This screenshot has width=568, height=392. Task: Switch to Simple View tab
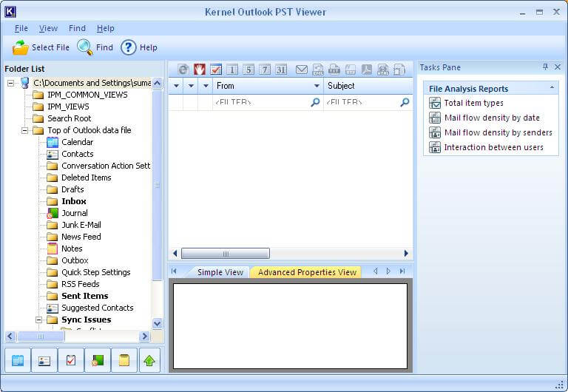point(220,272)
